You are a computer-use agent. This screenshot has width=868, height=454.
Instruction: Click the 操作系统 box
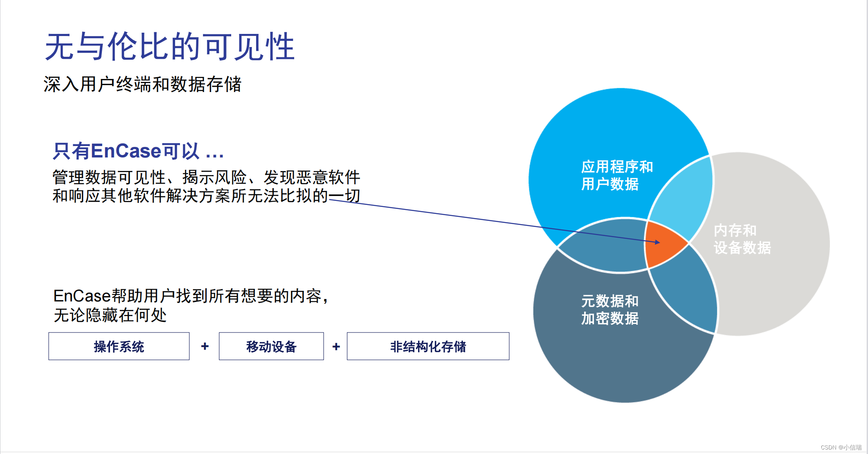119,346
